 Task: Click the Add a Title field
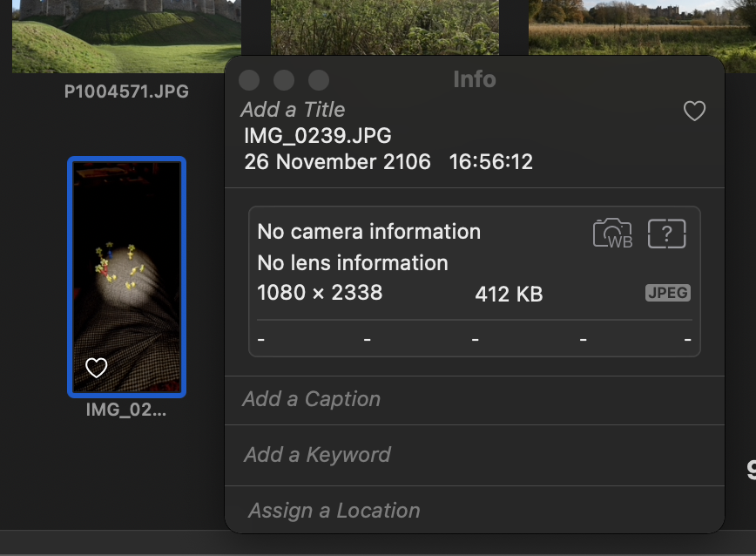click(294, 110)
